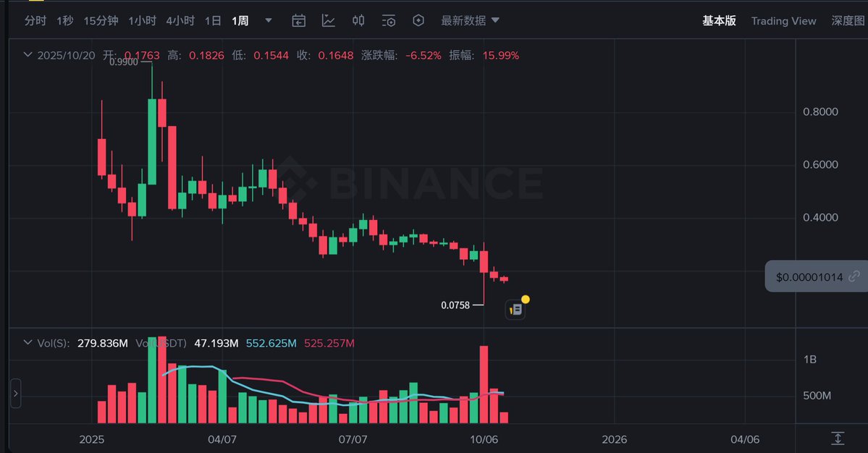Expand the left side panel arrow
Image resolution: width=868 pixels, height=453 pixels.
tap(16, 394)
